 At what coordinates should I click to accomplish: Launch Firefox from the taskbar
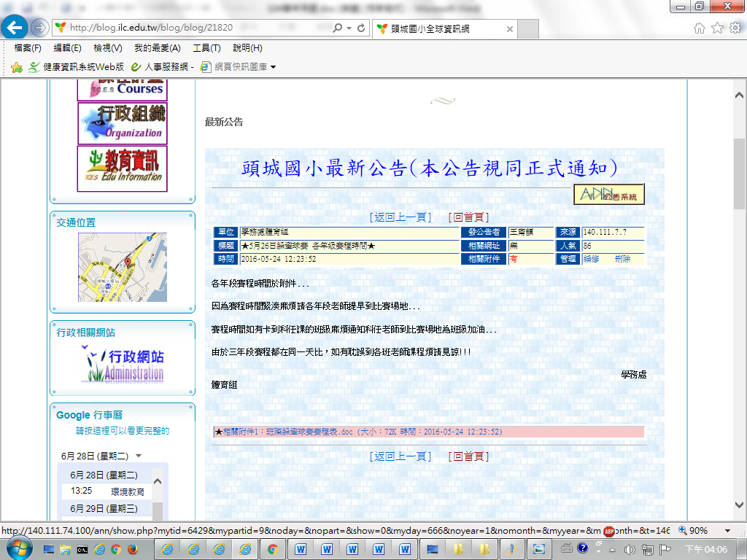(x=133, y=550)
